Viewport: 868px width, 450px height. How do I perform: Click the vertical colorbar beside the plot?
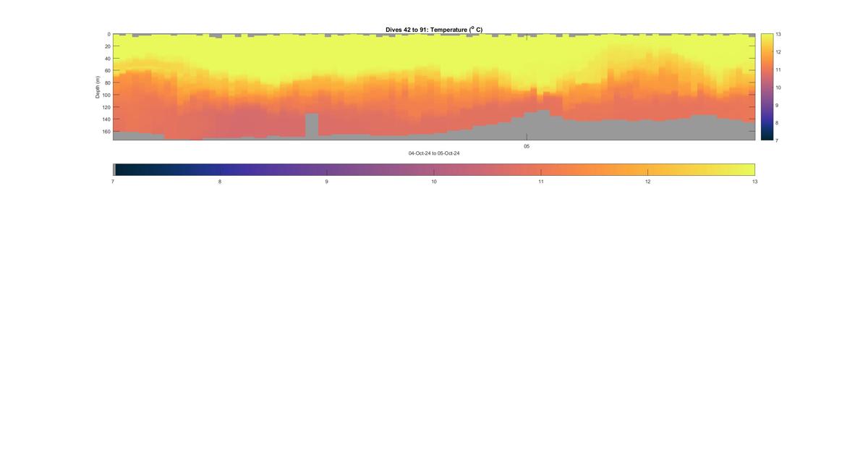[767, 87]
